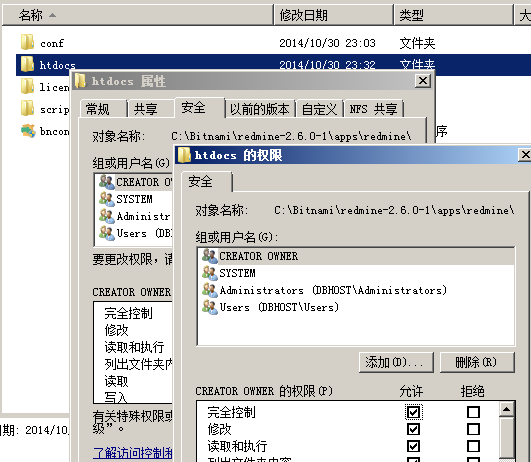Select the bnconfig application icon
The image size is (531, 462).
point(28,131)
